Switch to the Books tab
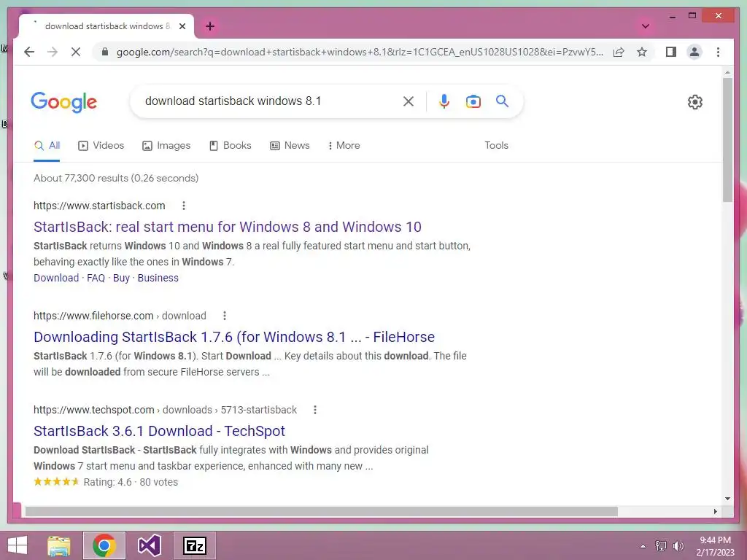This screenshot has width=747, height=560. click(230, 145)
